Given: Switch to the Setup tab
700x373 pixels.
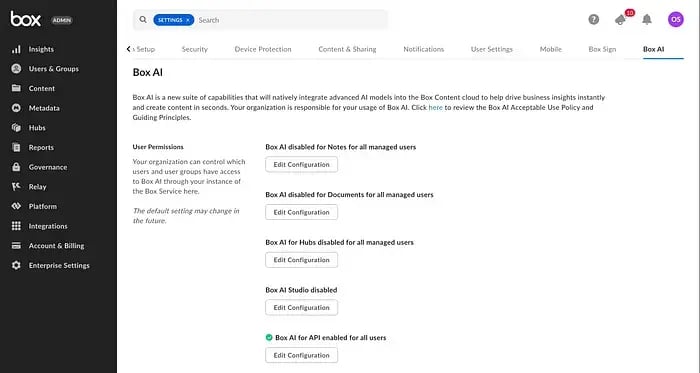Looking at the screenshot, I should point(145,49).
